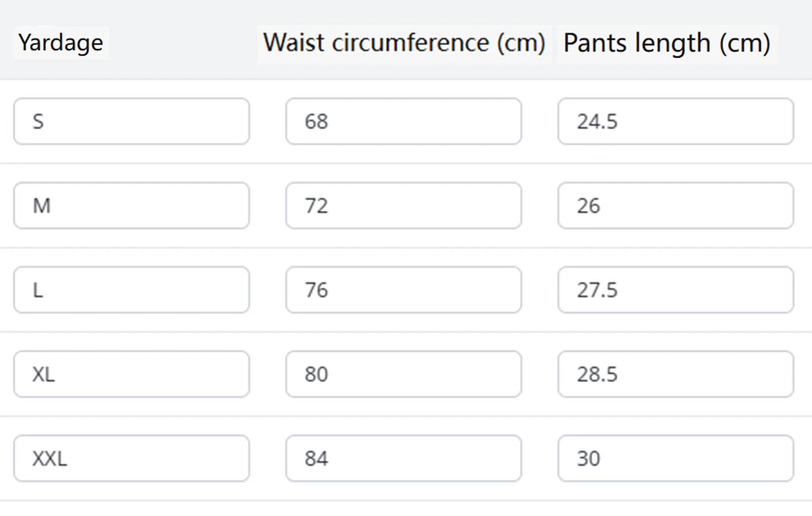Edit the pants length value 28.5

click(676, 374)
